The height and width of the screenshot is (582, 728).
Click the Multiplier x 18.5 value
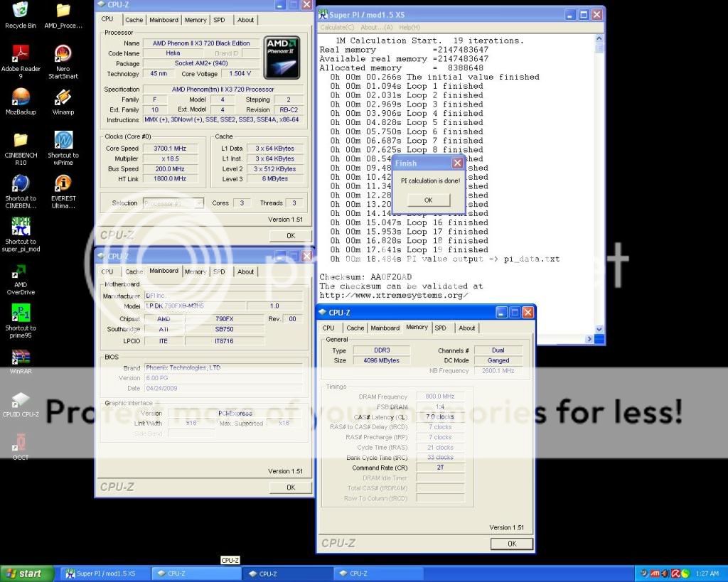pos(170,158)
